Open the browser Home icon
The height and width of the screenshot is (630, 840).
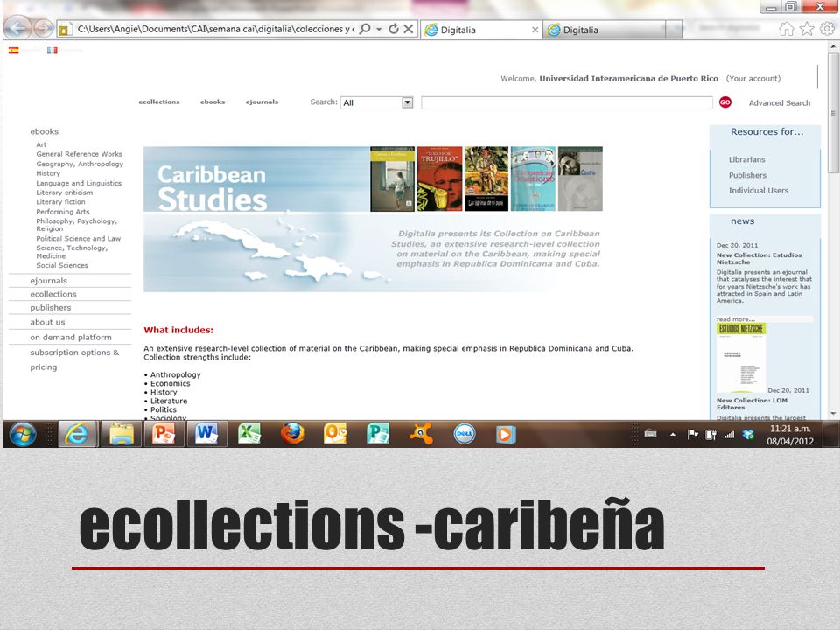click(x=786, y=30)
